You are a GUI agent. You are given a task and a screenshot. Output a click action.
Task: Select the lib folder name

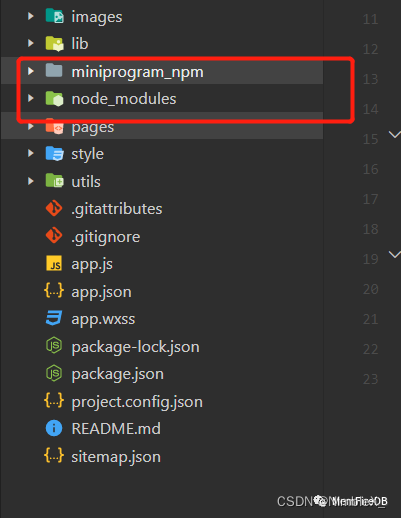(80, 44)
